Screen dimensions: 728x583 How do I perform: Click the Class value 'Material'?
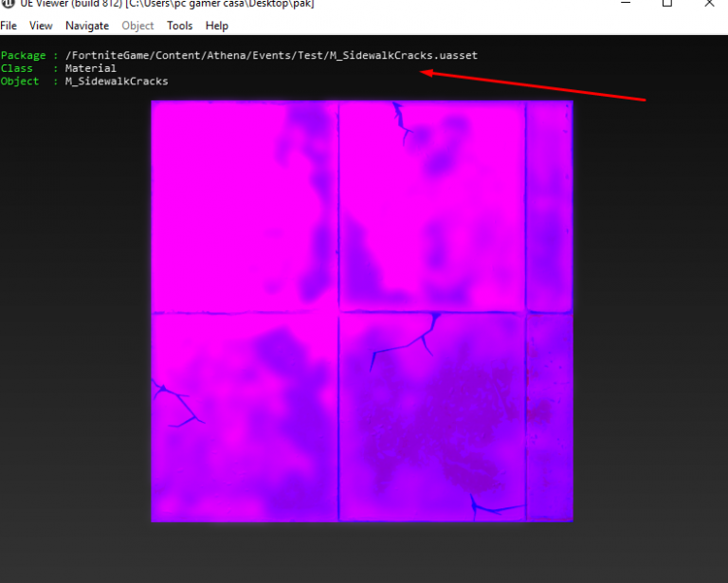(91, 68)
